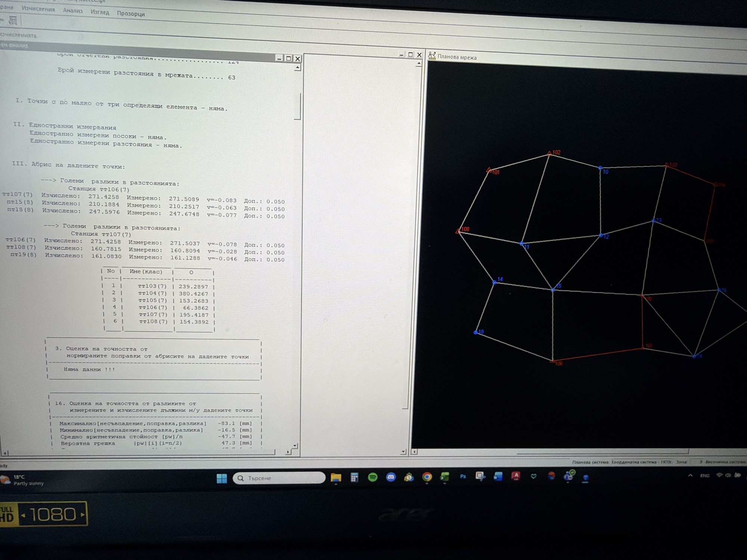Viewport: 747px width, 560px height.
Task: Click the ENG language indicator
Action: click(704, 475)
